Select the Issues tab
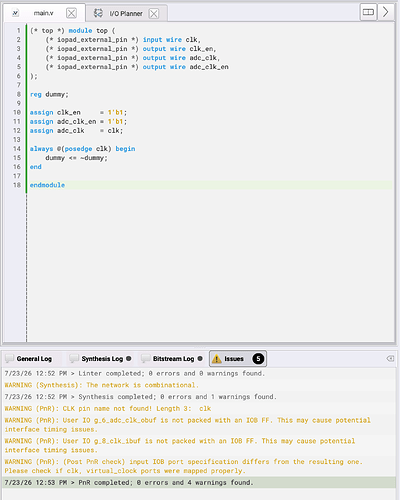 click(x=238, y=359)
